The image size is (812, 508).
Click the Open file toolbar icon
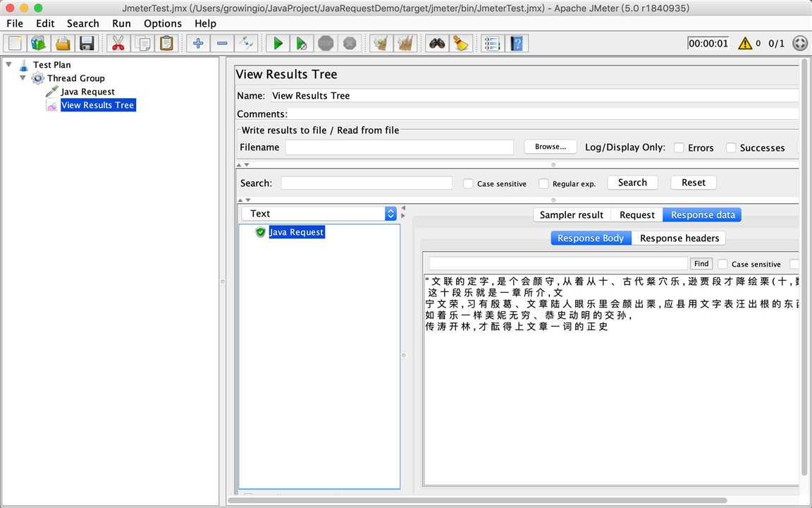[63, 43]
